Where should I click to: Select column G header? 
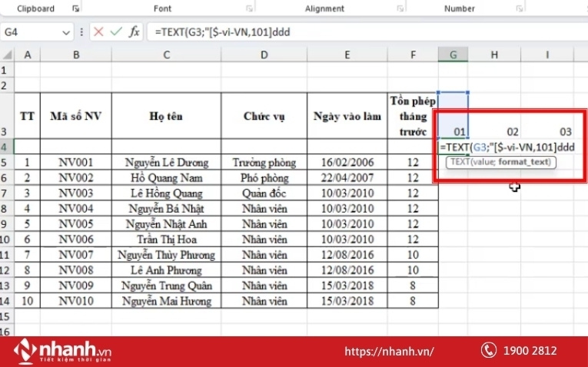click(453, 55)
